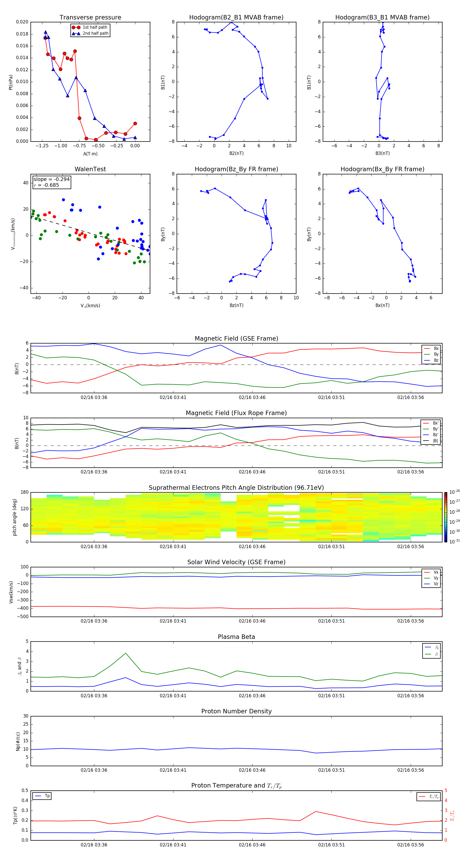The width and height of the screenshot is (473, 868).
Task: Click the Vx entry in the velocity legend
Action: [431, 573]
